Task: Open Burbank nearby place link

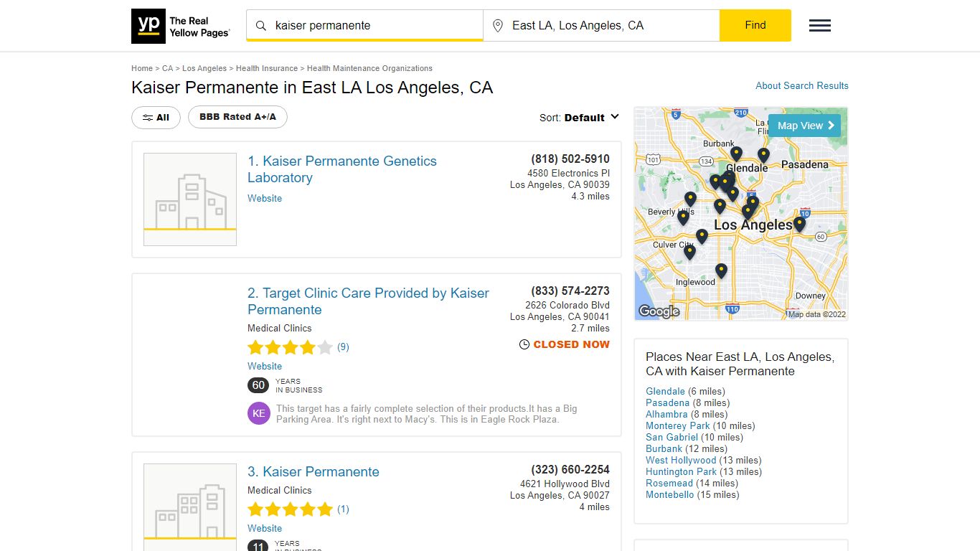Action: point(664,448)
